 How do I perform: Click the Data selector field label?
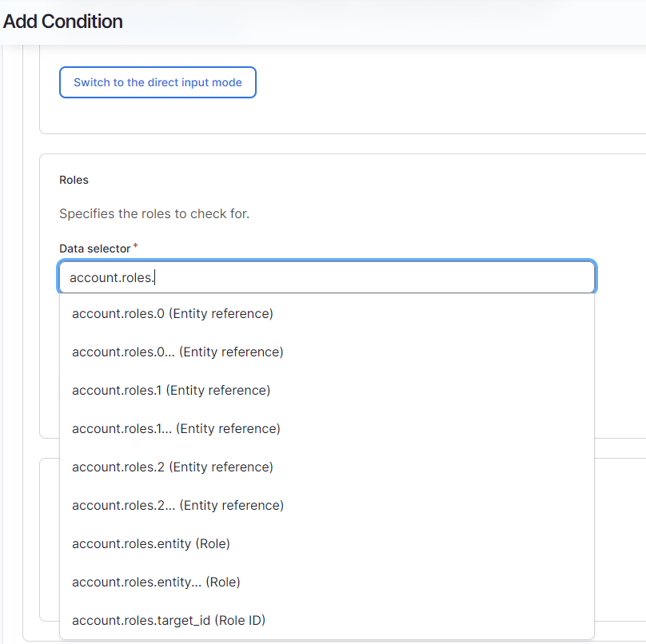coord(95,248)
